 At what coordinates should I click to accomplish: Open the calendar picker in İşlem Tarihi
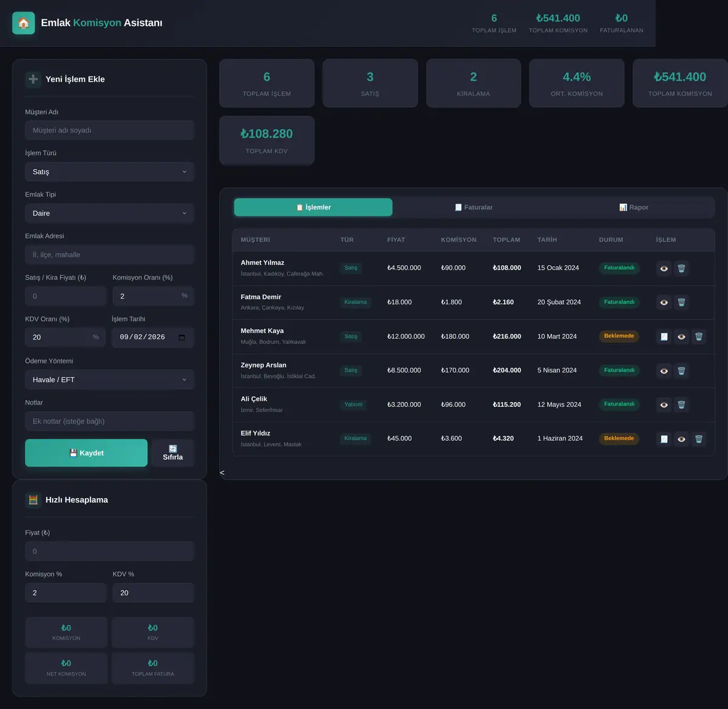coord(181,337)
